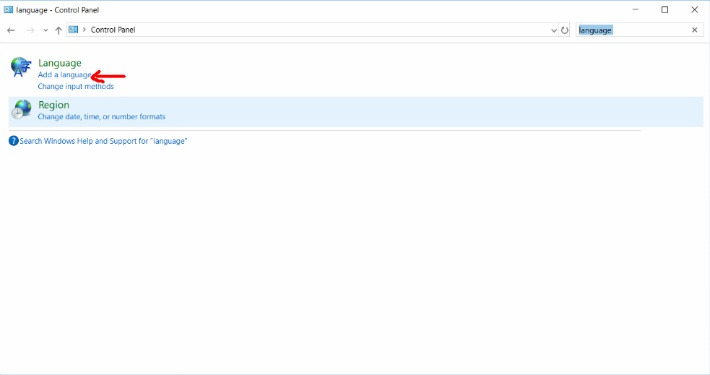
Task: Click the blue help question mark icon
Action: pos(14,141)
